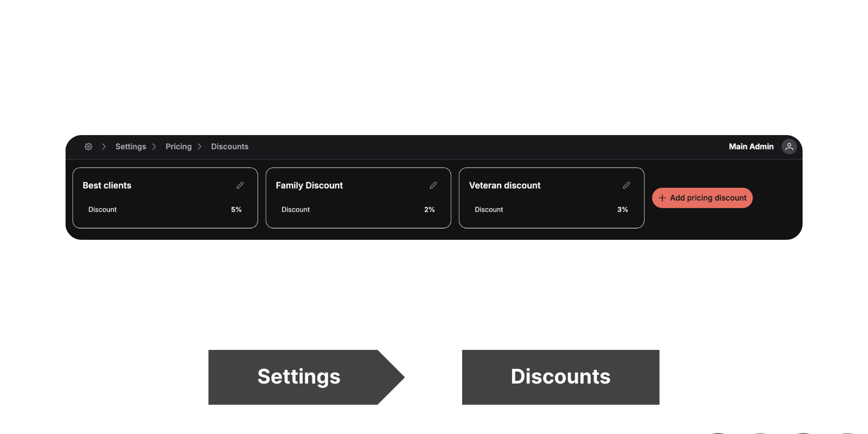Select the Settings arrow banner at bottom
The image size is (868, 434).
tap(299, 376)
